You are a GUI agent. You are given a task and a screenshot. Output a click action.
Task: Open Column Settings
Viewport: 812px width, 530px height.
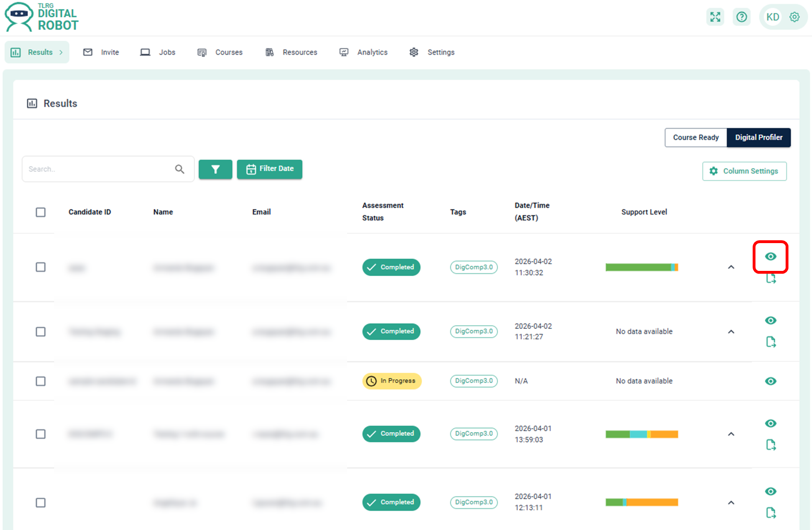coord(744,171)
